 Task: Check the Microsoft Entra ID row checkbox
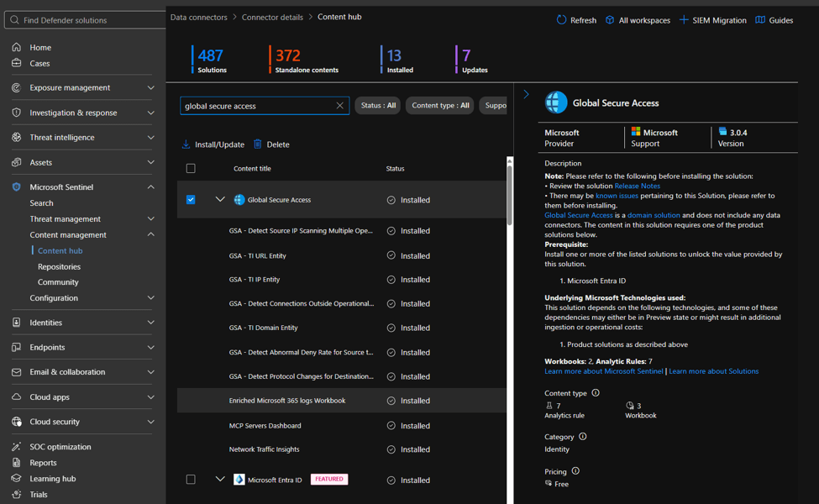[191, 480]
